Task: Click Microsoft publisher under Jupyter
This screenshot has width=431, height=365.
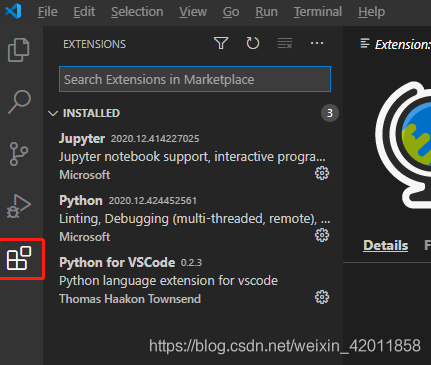Action: [x=85, y=175]
